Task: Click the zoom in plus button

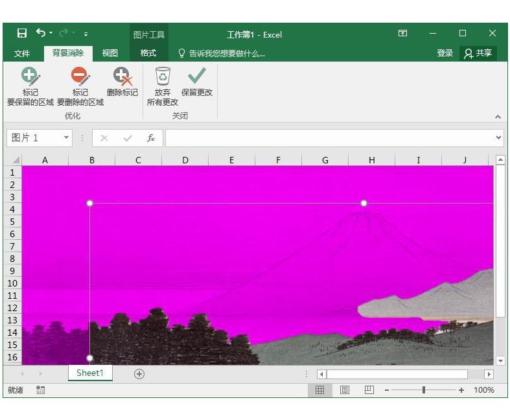Action: click(x=461, y=390)
